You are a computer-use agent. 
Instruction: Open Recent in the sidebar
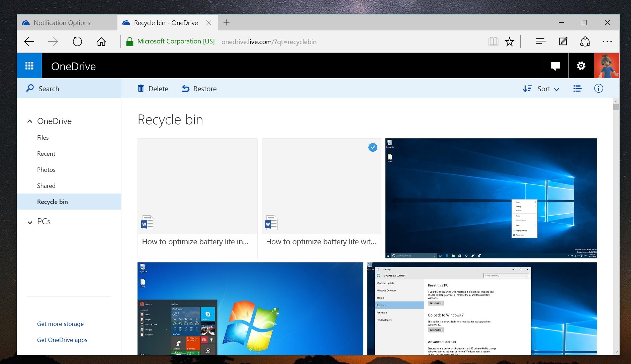46,153
